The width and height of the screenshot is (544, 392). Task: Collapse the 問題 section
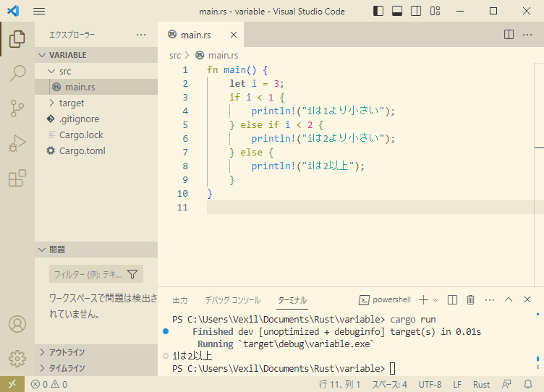(96, 250)
